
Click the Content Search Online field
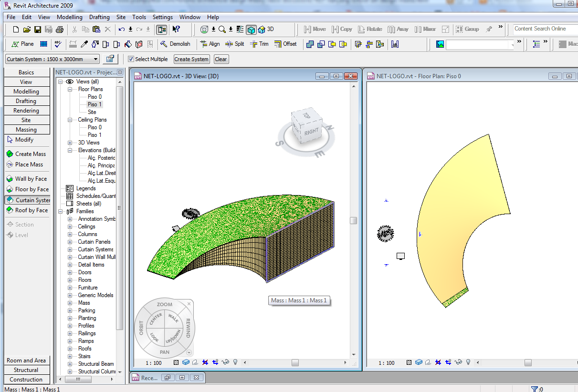pyautogui.click(x=544, y=29)
